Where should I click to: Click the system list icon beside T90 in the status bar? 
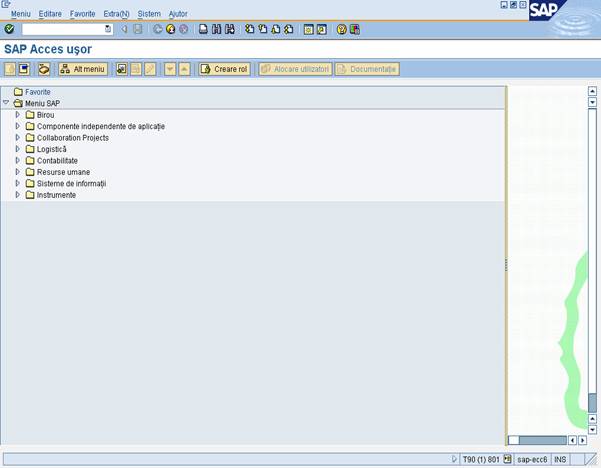click(x=507, y=458)
